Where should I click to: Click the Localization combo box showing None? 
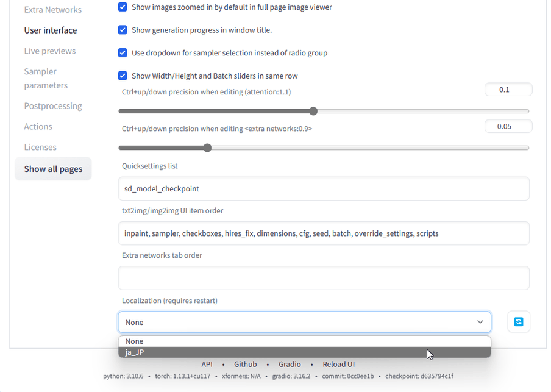coord(304,322)
